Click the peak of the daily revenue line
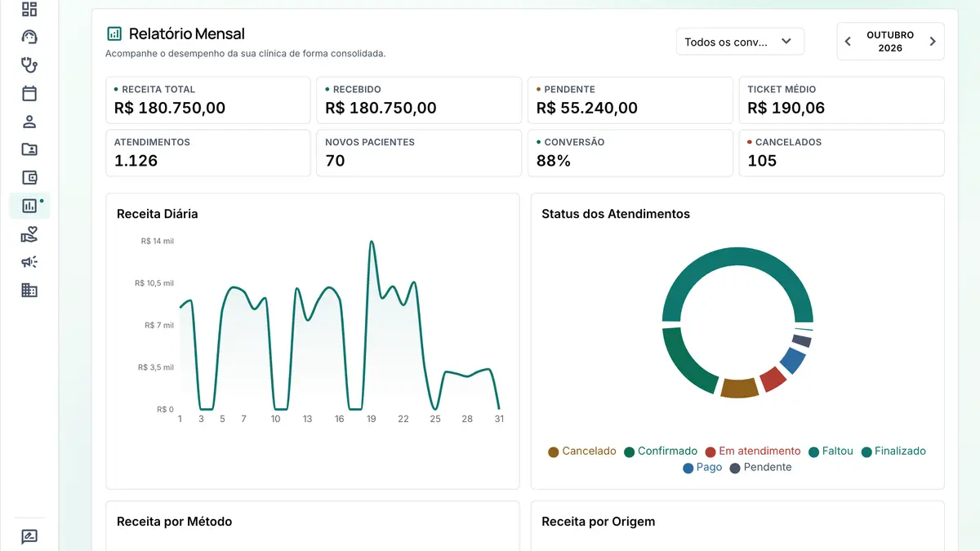This screenshot has width=980, height=551. [372, 242]
